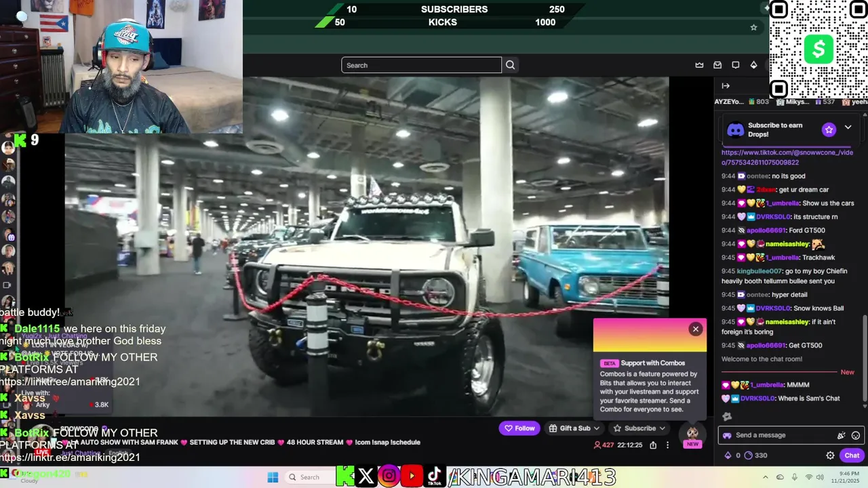Click username oontee on 'no its good'
The height and width of the screenshot is (488, 868).
tap(757, 176)
